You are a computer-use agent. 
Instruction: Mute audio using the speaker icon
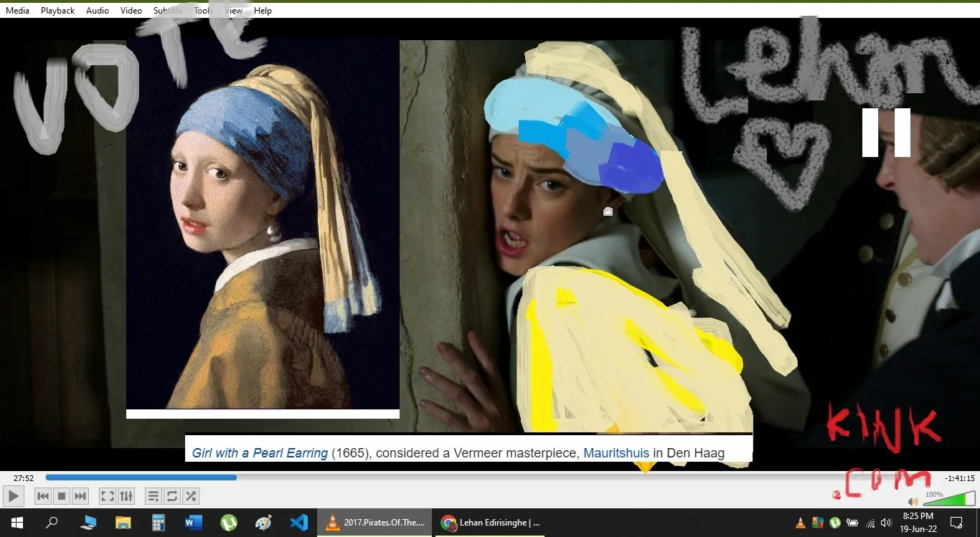click(913, 502)
